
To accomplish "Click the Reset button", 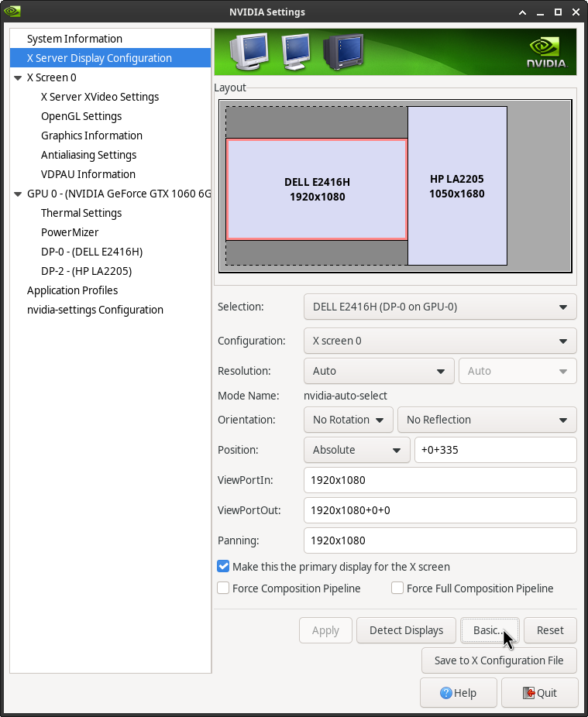I will [x=550, y=630].
